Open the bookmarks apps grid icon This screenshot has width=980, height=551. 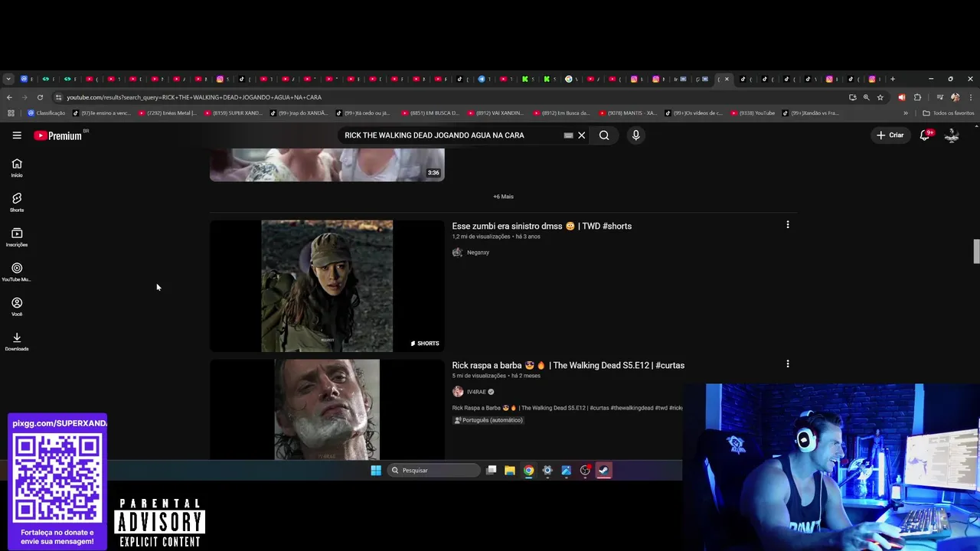tap(11, 113)
